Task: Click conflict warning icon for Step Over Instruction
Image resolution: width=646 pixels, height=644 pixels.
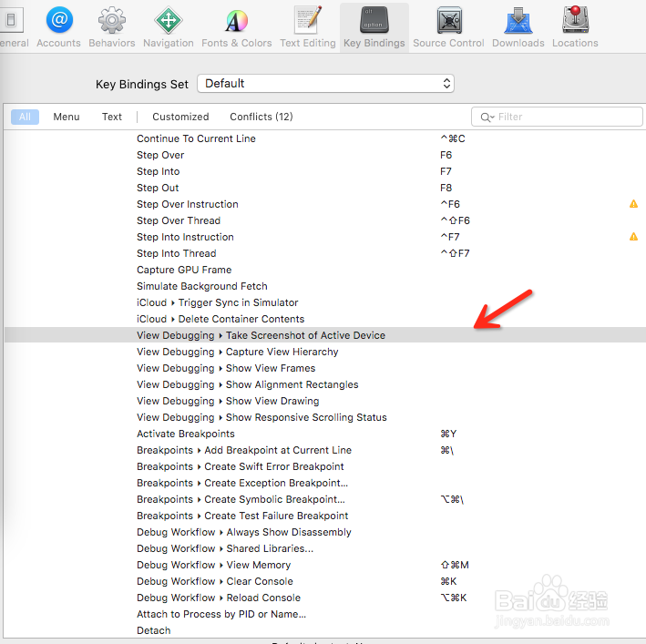Action: (x=633, y=204)
